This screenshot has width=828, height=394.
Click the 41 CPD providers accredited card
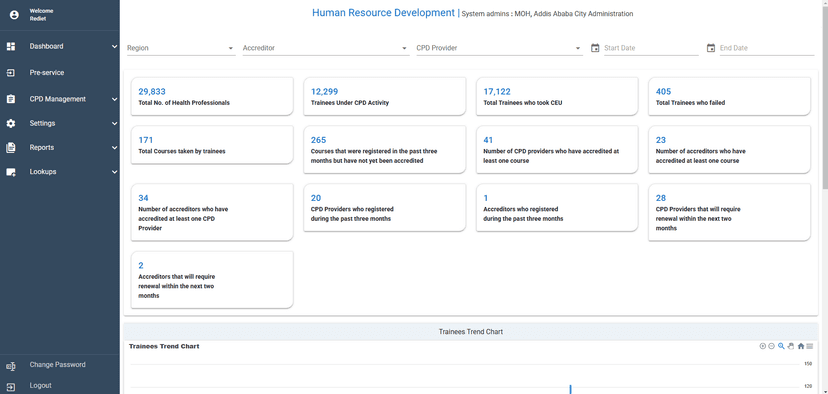557,149
